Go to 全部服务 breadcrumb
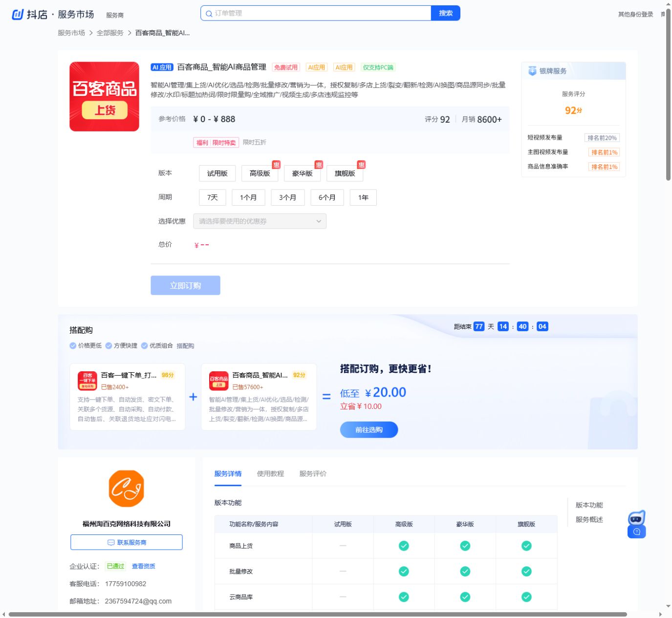 (110, 33)
